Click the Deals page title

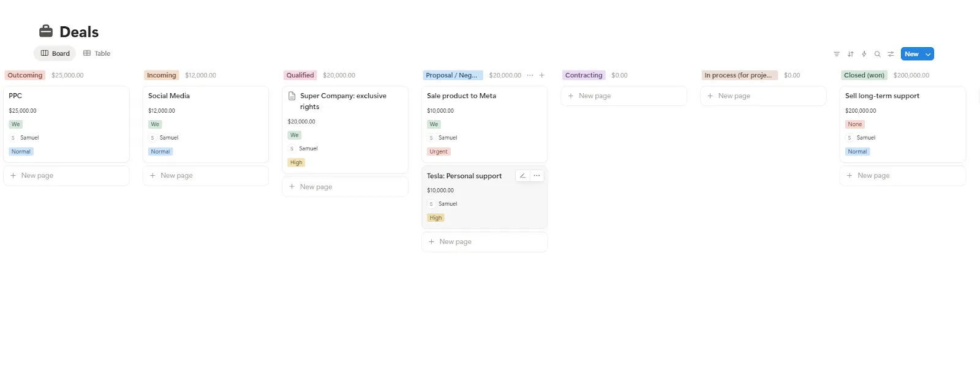point(79,32)
